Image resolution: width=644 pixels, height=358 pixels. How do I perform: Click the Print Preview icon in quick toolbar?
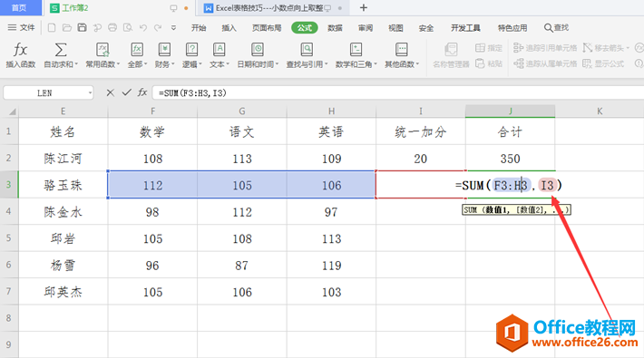[128, 27]
